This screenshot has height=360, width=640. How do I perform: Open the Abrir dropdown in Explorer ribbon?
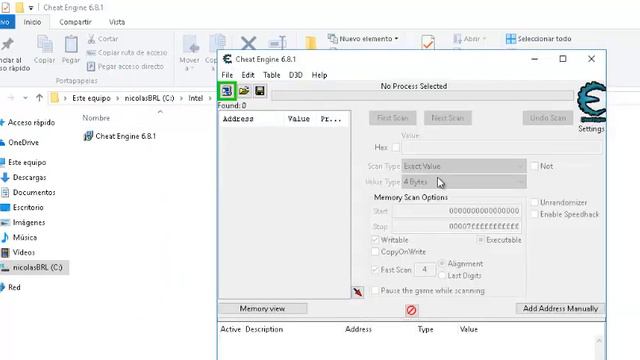pyautogui.click(x=470, y=39)
